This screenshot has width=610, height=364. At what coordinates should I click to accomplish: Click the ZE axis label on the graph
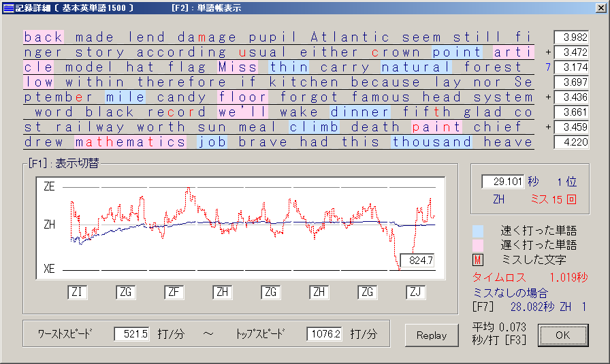point(49,186)
